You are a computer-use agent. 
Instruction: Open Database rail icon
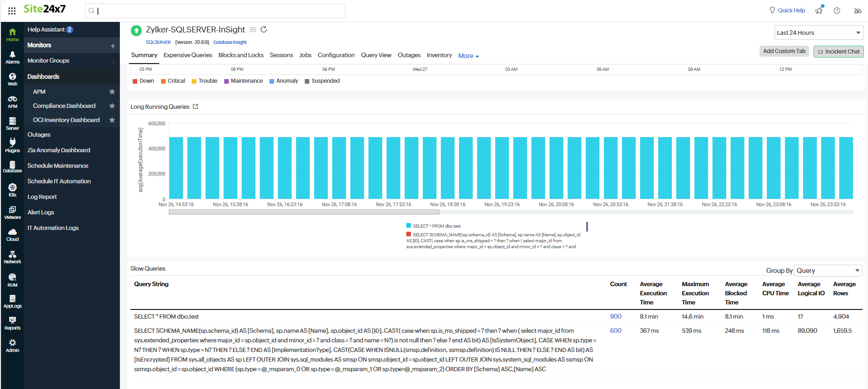click(x=12, y=167)
